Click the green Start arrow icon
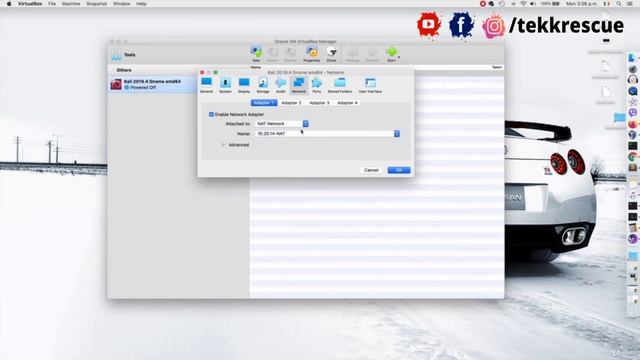This screenshot has width=640, height=360. 391,52
